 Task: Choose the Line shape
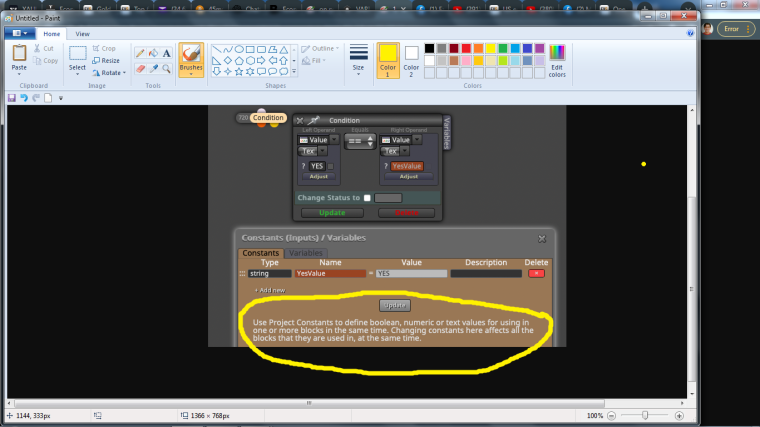click(217, 49)
